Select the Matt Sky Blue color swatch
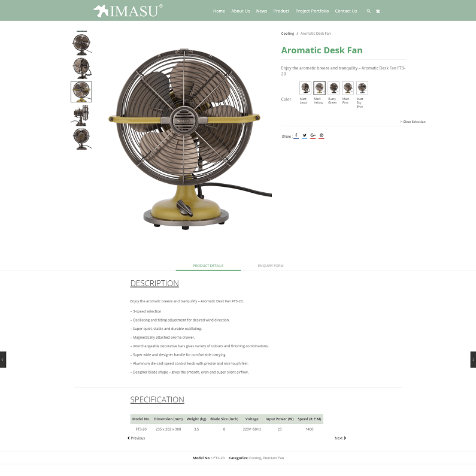This screenshot has width=476, height=476. 362,88
